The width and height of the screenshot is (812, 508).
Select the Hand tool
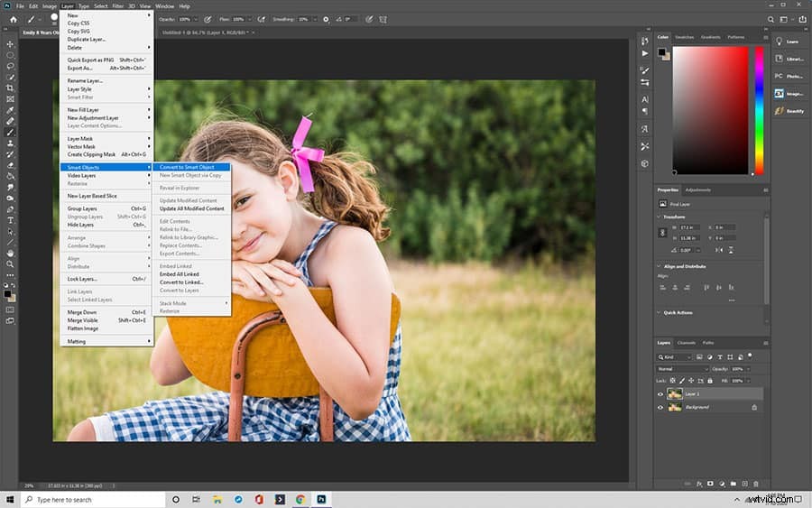pos(10,254)
